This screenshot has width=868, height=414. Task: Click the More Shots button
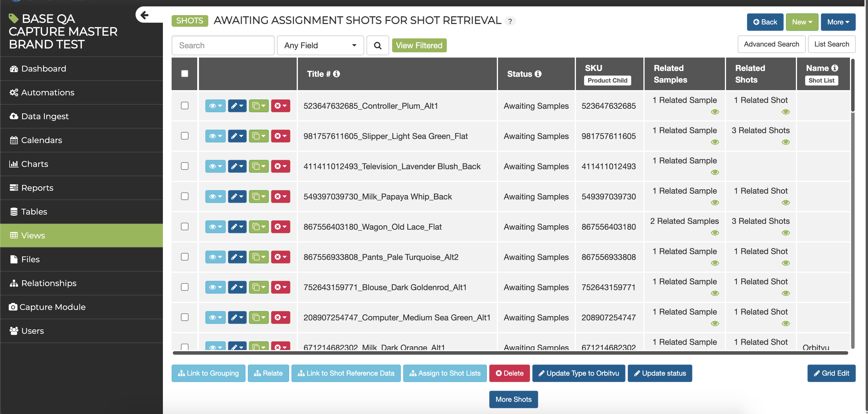513,399
